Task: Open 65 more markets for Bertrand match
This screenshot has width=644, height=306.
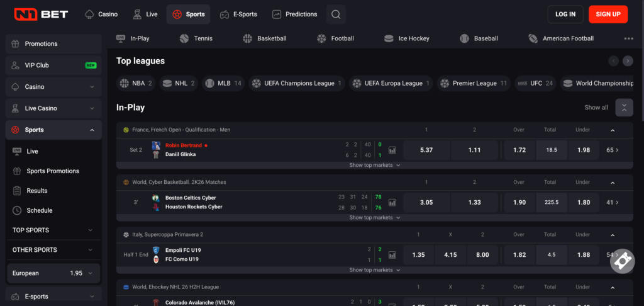Action: (613, 150)
